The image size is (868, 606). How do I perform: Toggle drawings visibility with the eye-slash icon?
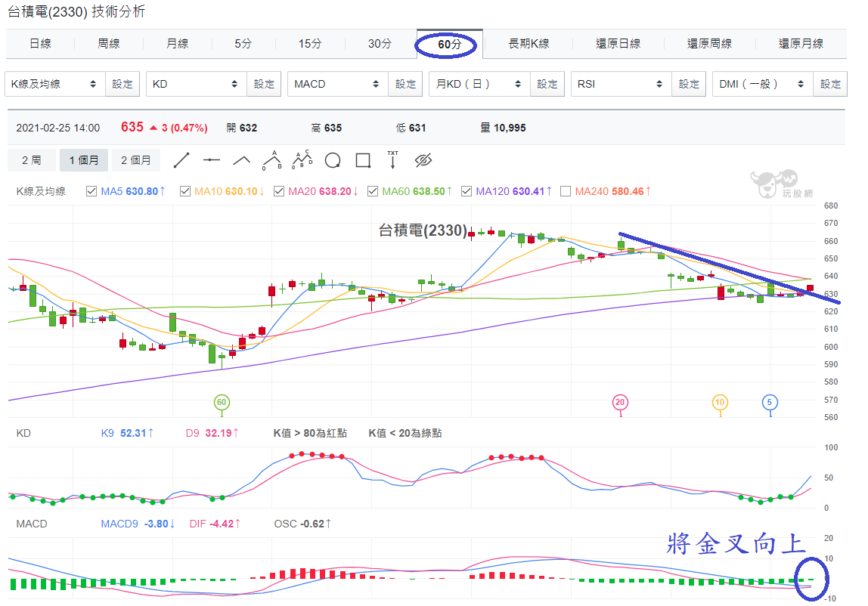(423, 160)
